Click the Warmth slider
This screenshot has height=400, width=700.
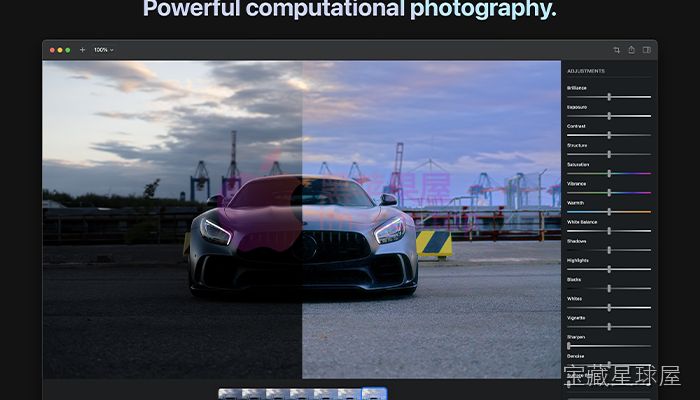(609, 212)
